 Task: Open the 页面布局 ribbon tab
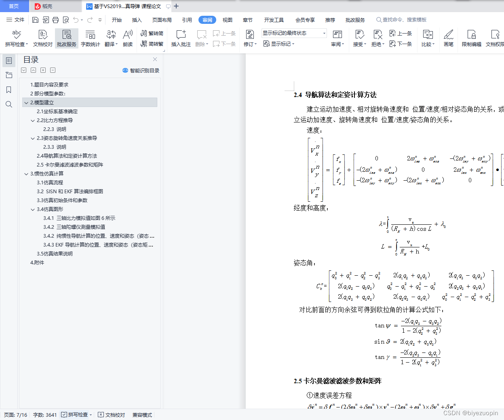(162, 19)
